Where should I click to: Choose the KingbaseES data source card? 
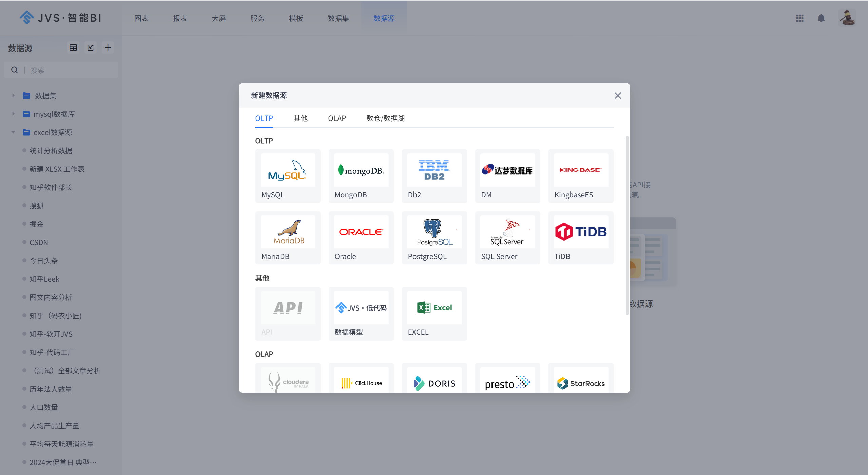[581, 176]
